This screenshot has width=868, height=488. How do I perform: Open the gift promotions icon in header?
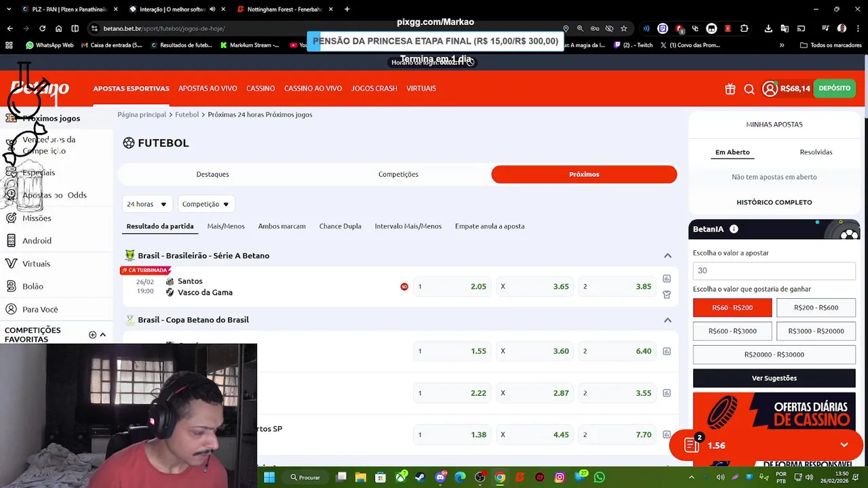click(x=730, y=89)
